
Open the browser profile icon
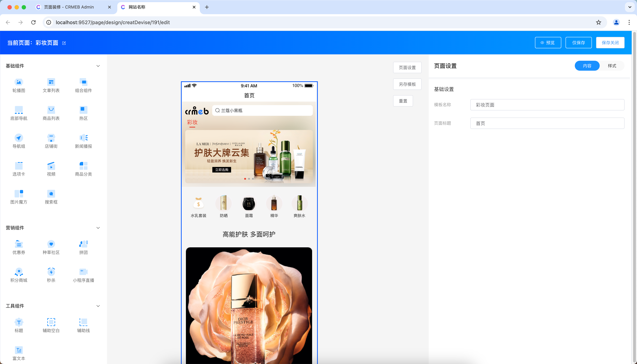[616, 23]
